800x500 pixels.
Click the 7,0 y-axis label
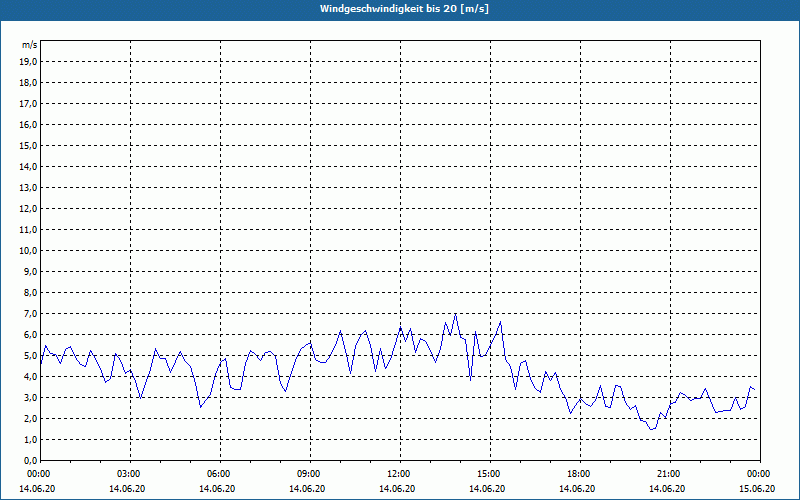coord(30,314)
